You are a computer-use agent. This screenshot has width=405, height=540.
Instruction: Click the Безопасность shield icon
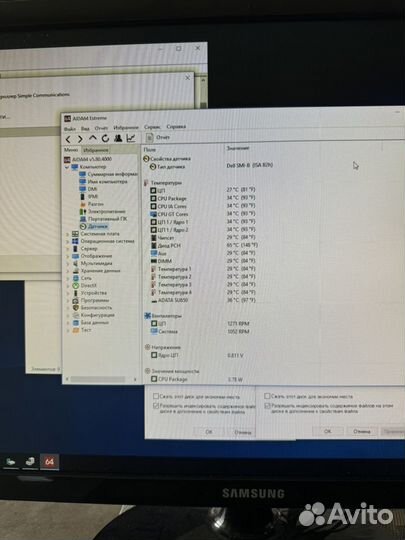[x=75, y=308]
